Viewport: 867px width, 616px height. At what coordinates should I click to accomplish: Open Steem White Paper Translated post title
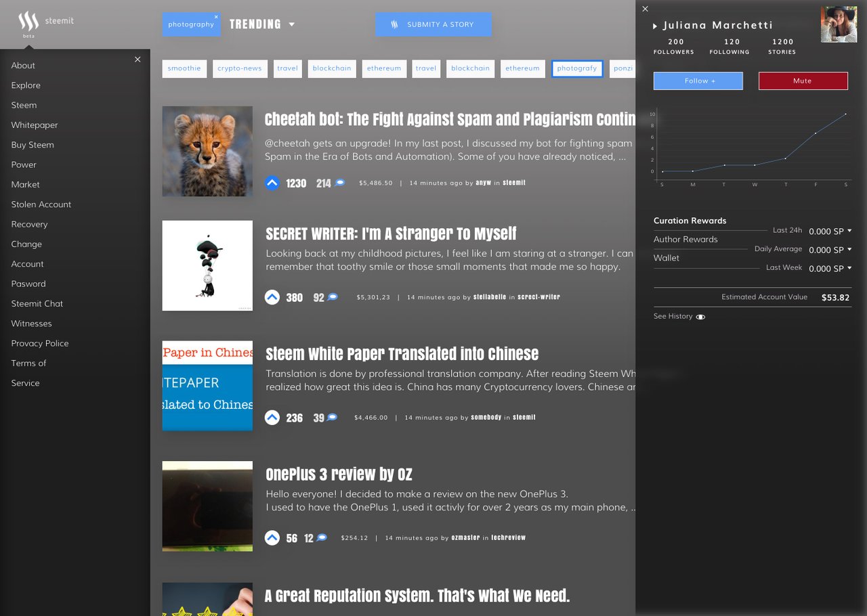coord(402,354)
